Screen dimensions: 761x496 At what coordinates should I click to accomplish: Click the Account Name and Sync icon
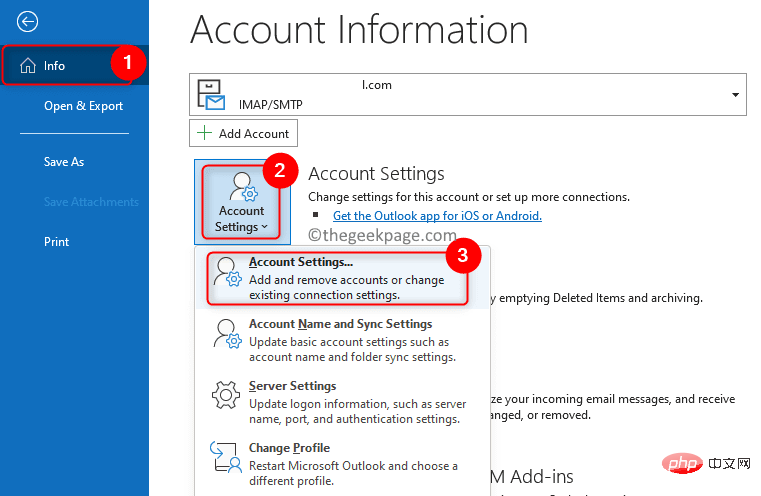[227, 334]
